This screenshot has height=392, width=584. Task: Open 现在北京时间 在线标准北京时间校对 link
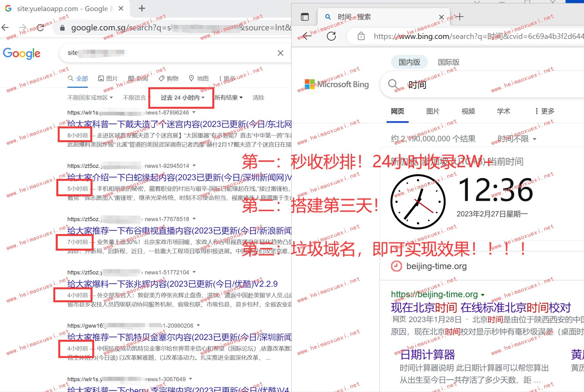coord(481,307)
